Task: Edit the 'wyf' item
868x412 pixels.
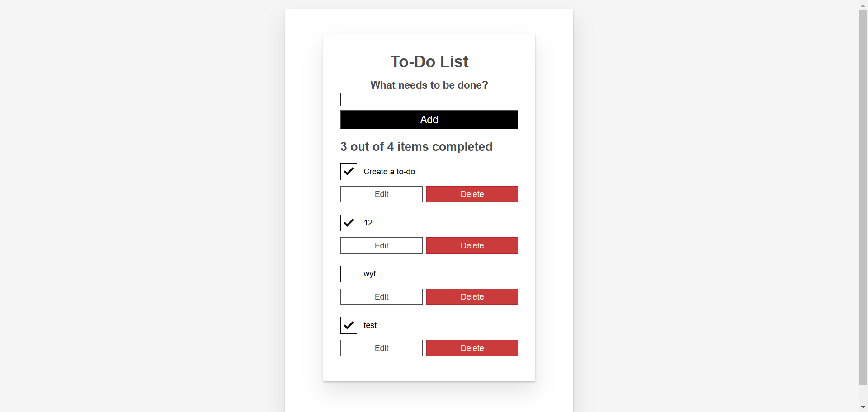Action: (x=382, y=297)
